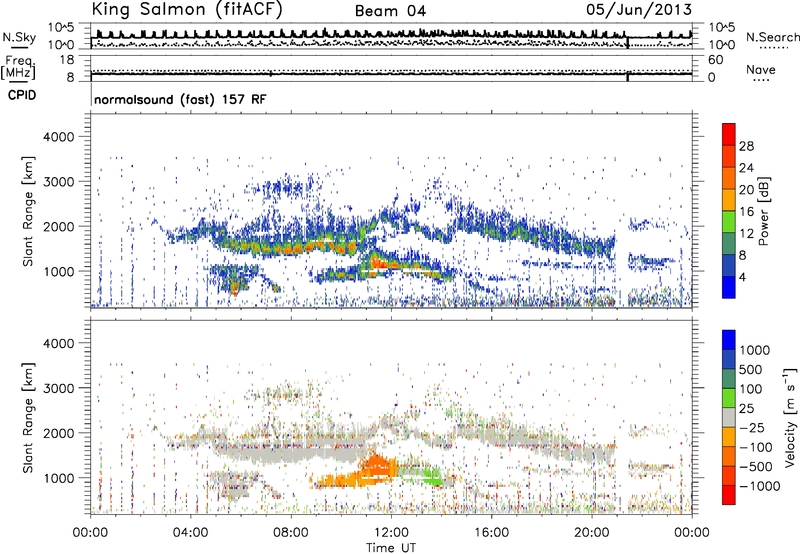
Task: Click the 4000 tick of the power panel
Action: click(58, 136)
